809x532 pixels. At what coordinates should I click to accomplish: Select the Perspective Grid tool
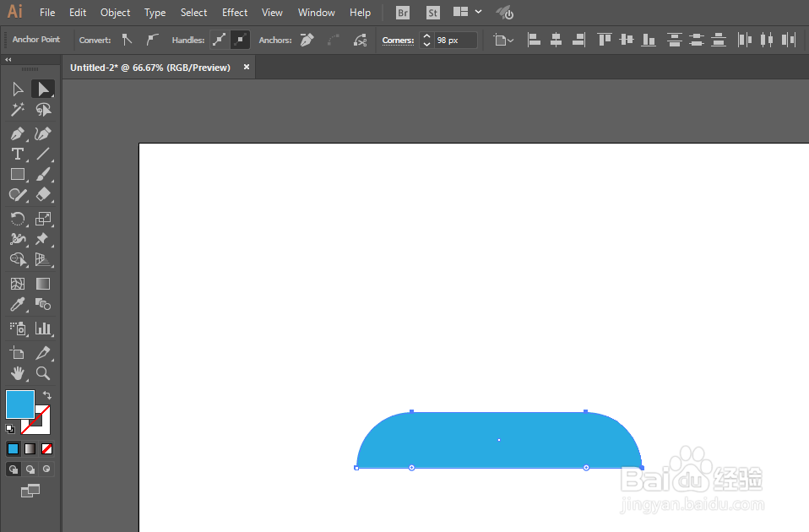(x=43, y=259)
